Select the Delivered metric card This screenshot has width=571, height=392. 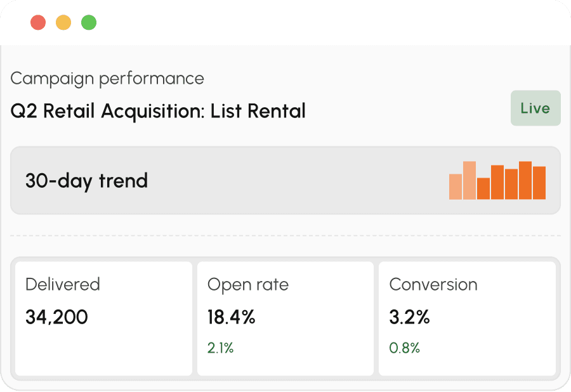(x=103, y=318)
